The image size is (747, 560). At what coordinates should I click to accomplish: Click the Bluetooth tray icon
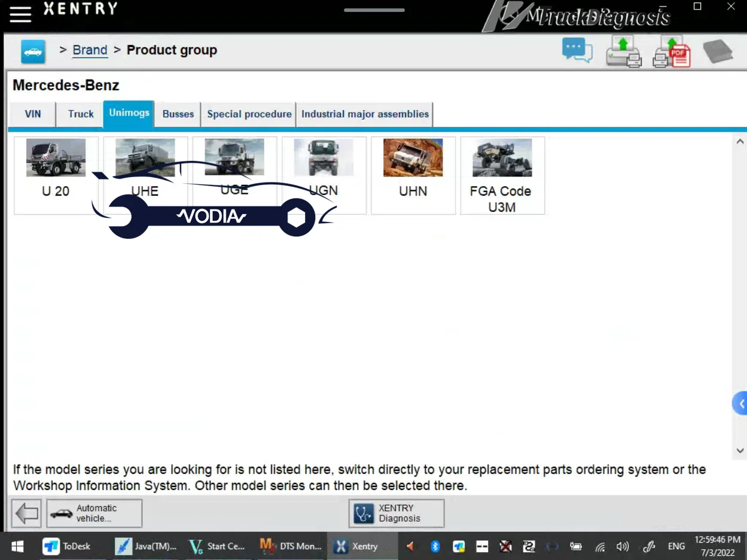(x=435, y=546)
